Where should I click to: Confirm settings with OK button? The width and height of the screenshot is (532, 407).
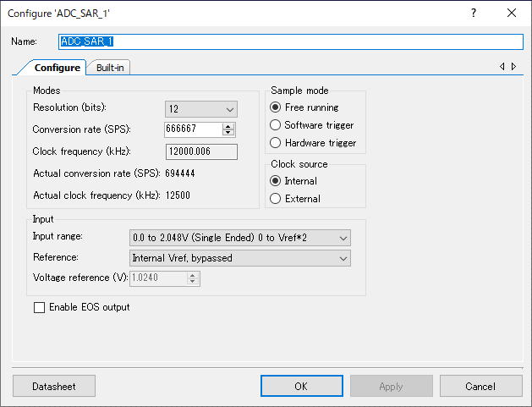point(302,386)
